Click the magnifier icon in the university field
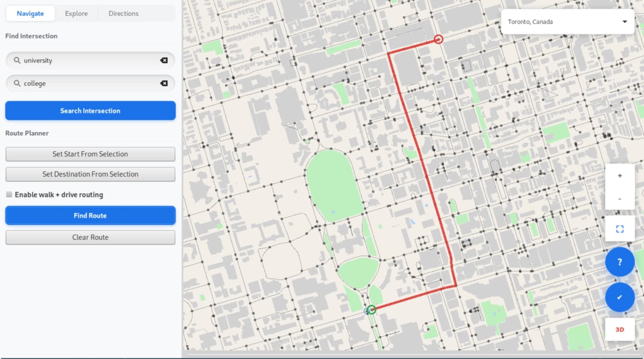644x359 pixels. click(17, 60)
